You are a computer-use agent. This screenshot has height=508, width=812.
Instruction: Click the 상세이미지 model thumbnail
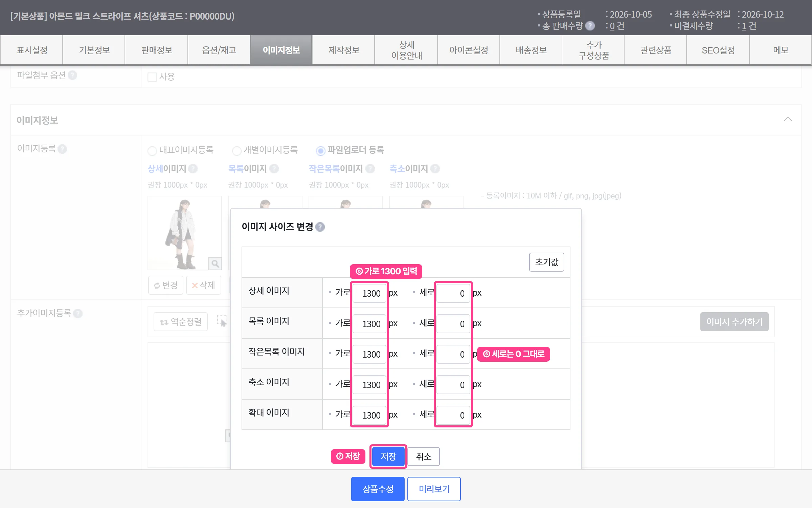coord(184,233)
